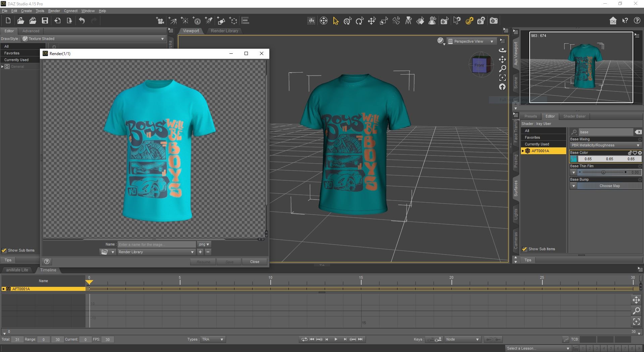Image resolution: width=644 pixels, height=352 pixels.
Task: Open the Render menu
Action: 54,11
